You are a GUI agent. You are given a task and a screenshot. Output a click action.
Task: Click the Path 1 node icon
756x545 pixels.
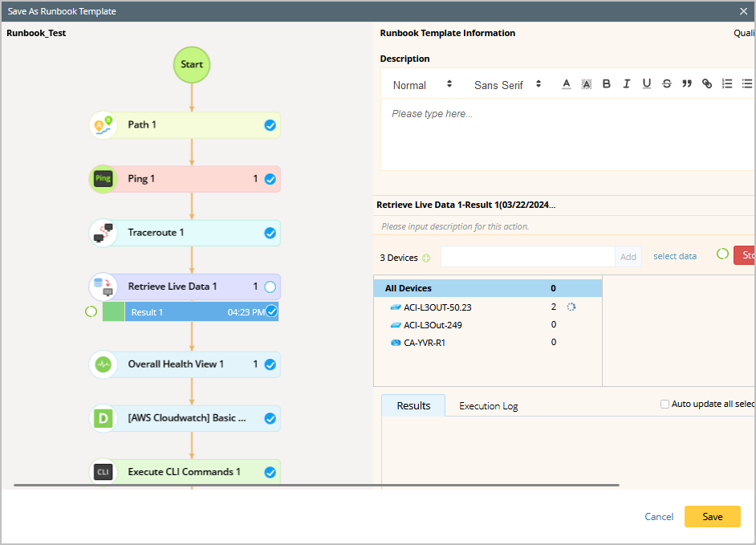click(x=103, y=125)
